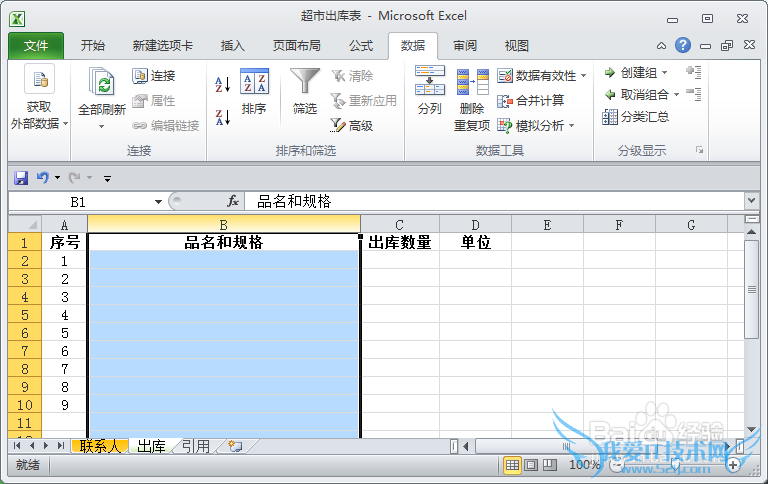Switch to the 插入 Insert tab

pyautogui.click(x=233, y=46)
